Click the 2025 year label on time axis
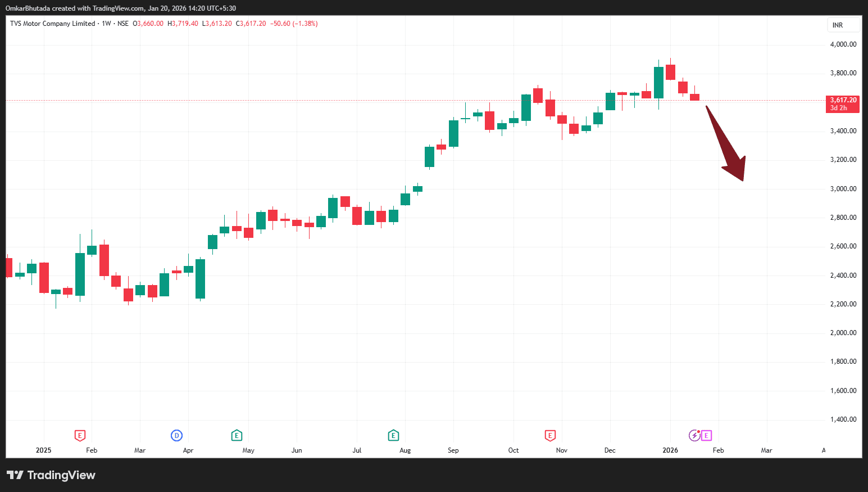Image resolution: width=868 pixels, height=492 pixels. click(43, 450)
